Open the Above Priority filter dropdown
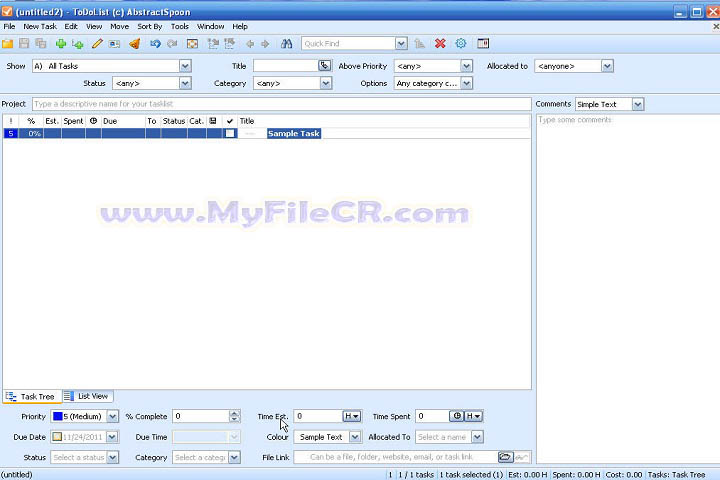 (x=466, y=66)
